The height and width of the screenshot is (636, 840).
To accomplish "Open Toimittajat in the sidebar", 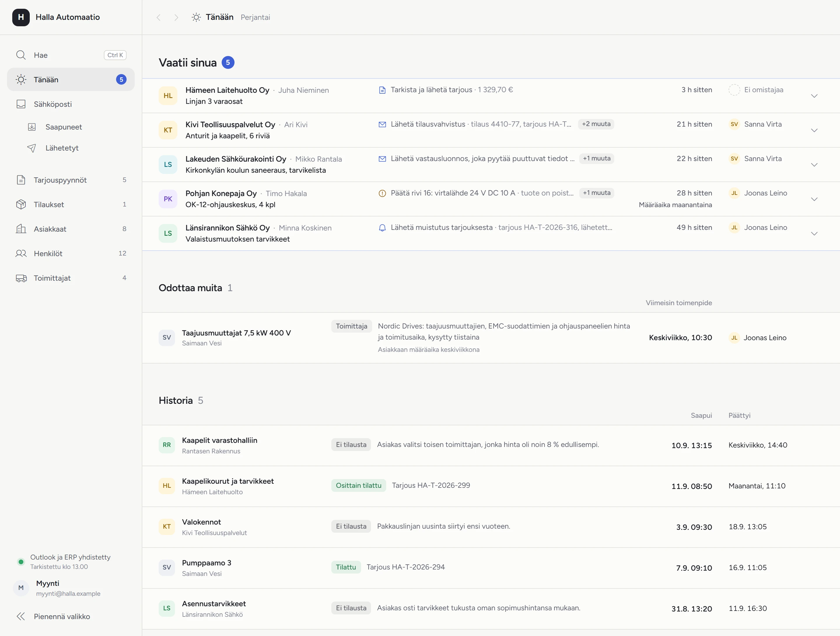I will click(x=71, y=278).
